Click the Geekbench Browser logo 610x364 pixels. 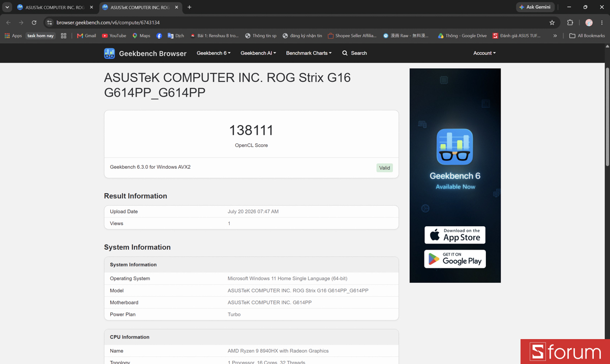[x=145, y=53]
